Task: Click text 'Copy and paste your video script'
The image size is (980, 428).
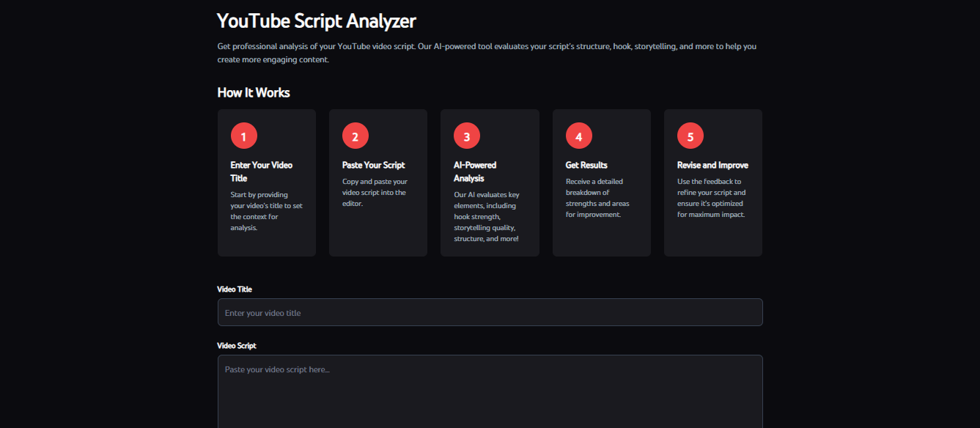Action: tap(375, 192)
